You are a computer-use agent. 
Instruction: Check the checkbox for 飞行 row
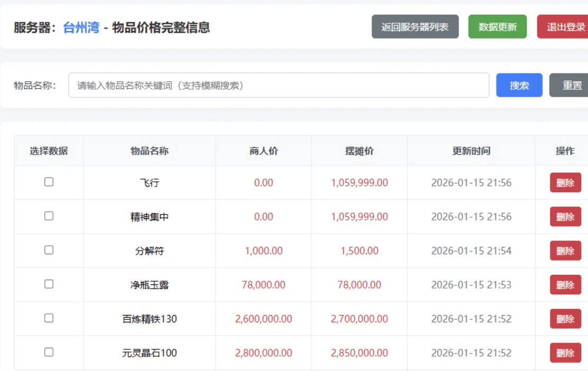coord(49,182)
